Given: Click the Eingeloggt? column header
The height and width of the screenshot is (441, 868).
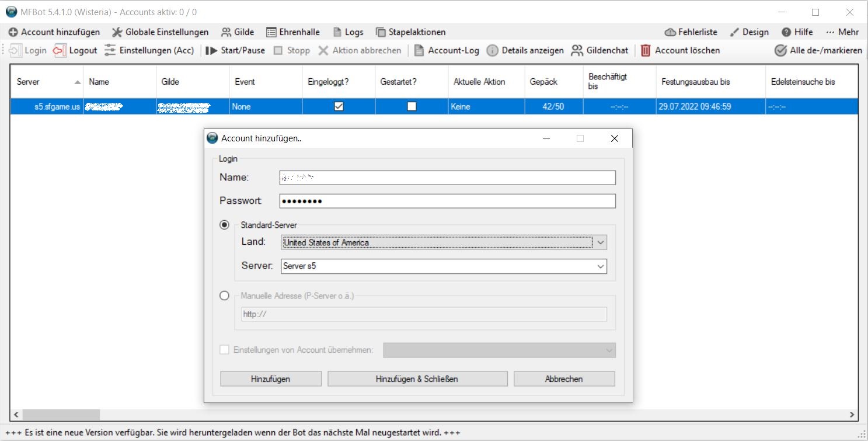Looking at the screenshot, I should pyautogui.click(x=339, y=82).
